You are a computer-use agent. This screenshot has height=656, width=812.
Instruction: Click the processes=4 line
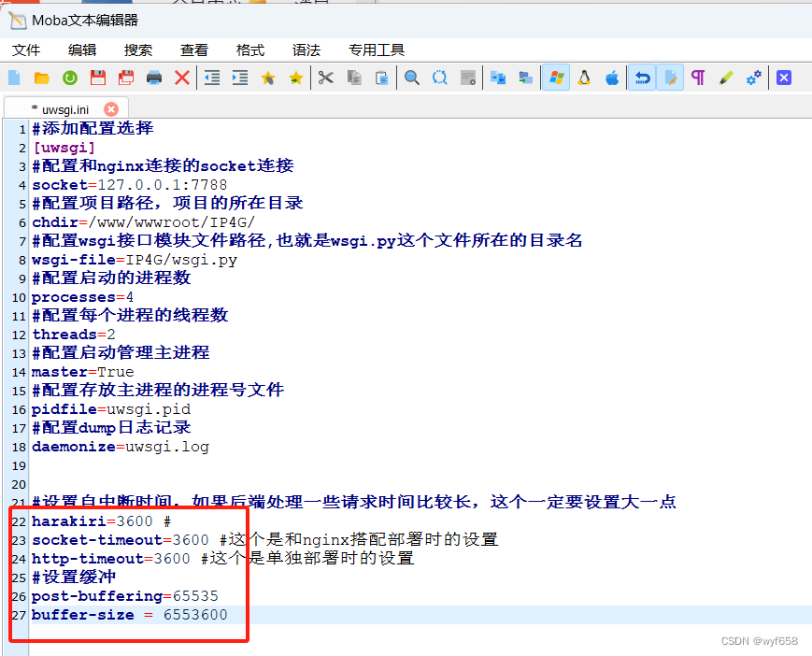click(x=82, y=297)
